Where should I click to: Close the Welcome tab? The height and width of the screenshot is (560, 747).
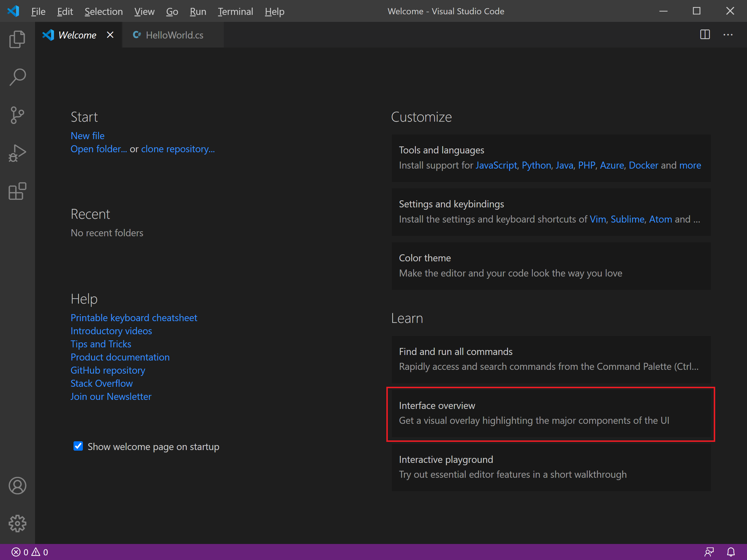coord(110,35)
